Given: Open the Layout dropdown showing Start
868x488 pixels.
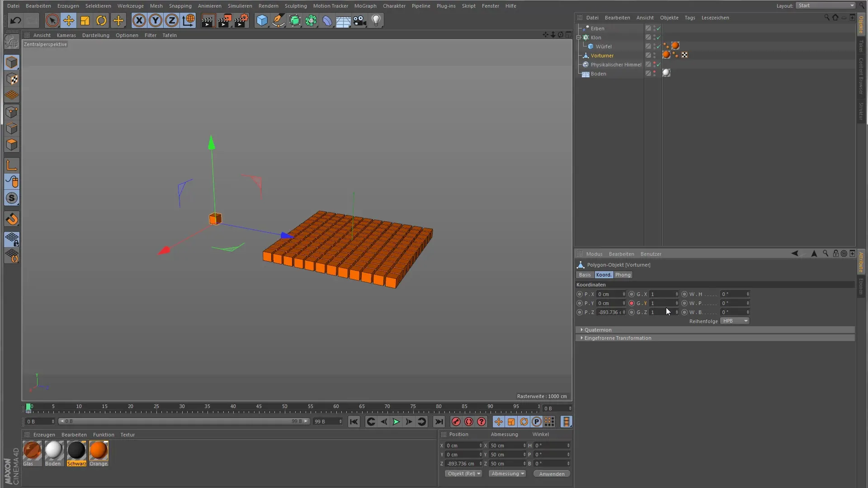Looking at the screenshot, I should tap(826, 5).
